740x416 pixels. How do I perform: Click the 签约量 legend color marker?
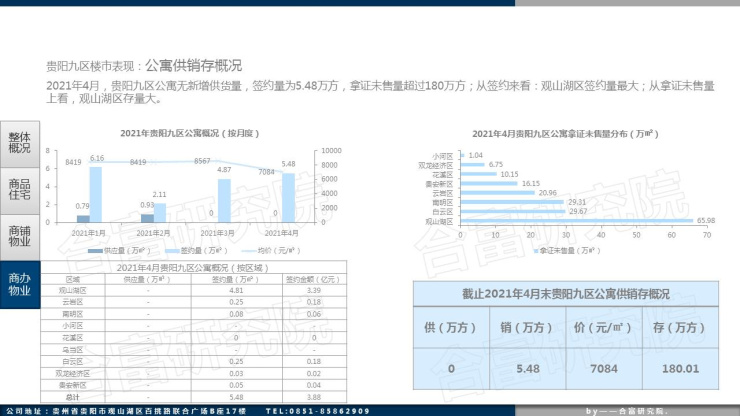pos(172,251)
